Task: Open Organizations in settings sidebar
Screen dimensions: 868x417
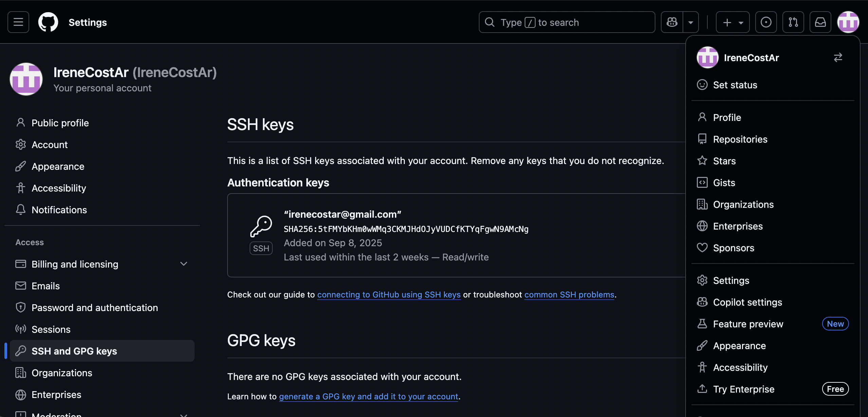Action: [x=102, y=373]
